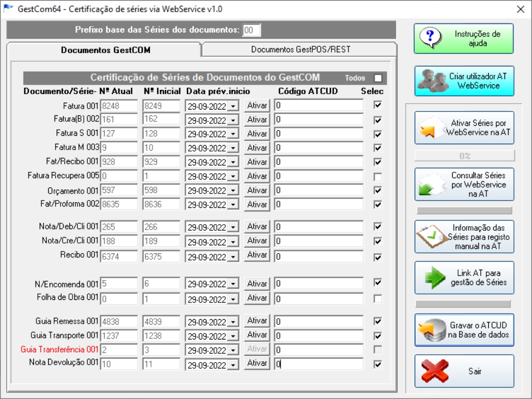Expand the Recibo 001 date dropdown
Viewport: 532px width, 399px height.
coord(234,257)
